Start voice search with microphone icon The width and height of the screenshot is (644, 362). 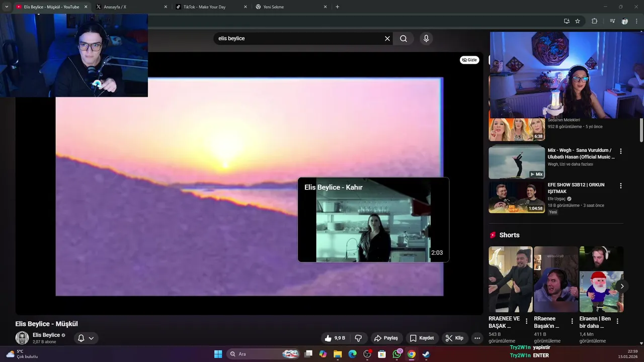tap(426, 39)
